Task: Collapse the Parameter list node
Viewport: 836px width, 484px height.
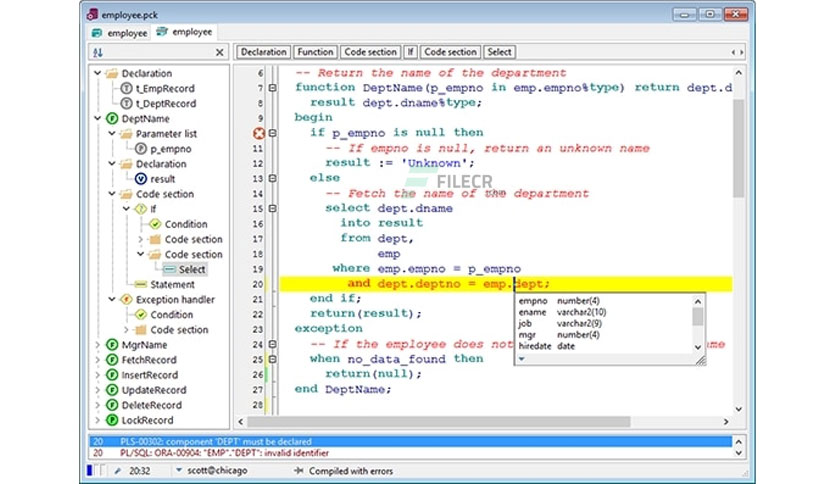Action: pos(112,133)
